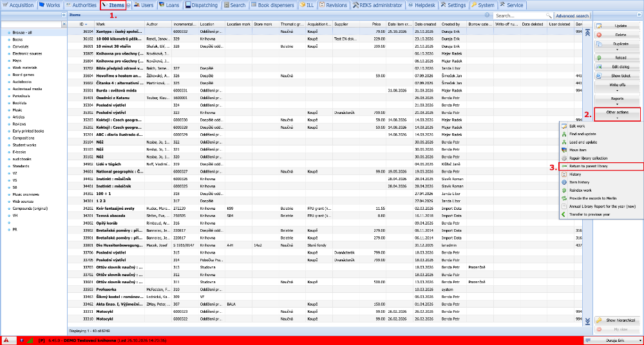Select row 'Lidé v tógách'

325,164
